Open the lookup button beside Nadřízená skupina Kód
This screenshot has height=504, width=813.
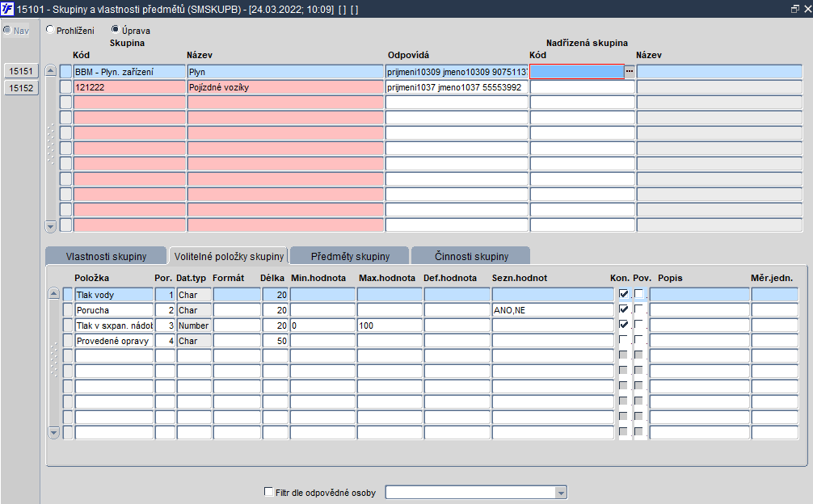(x=630, y=72)
